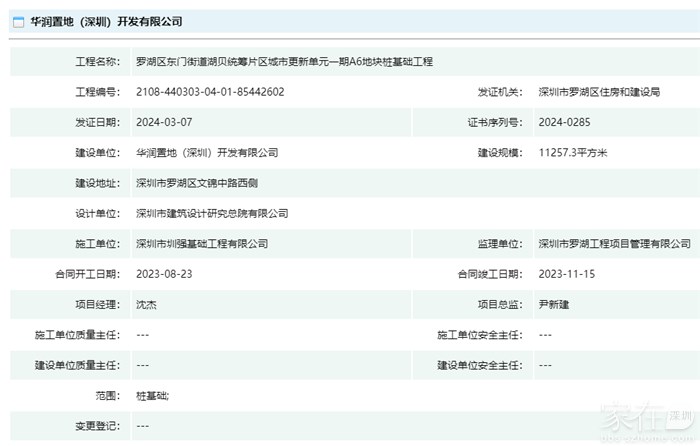Click contractor 深圳市圳强基础工程有限公司

click(202, 244)
